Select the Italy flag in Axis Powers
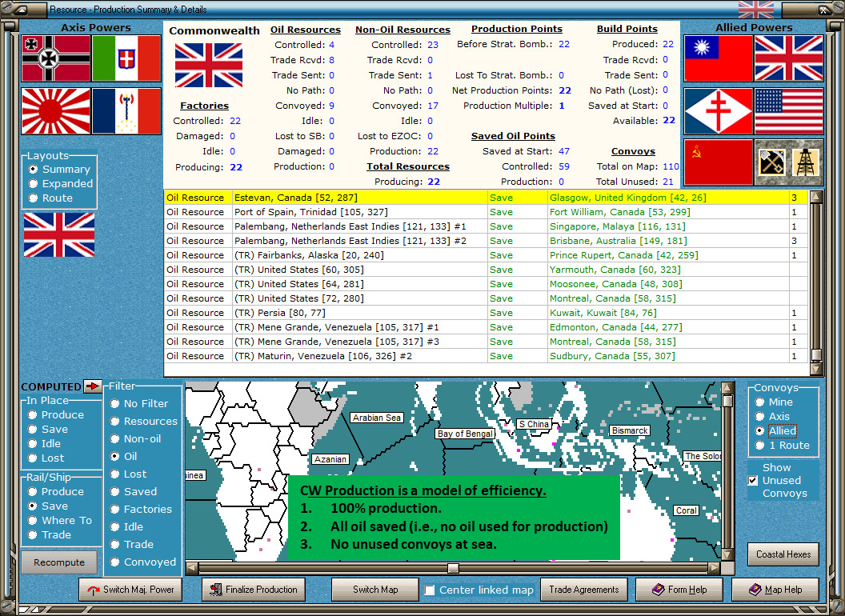845x616 pixels. (126, 58)
